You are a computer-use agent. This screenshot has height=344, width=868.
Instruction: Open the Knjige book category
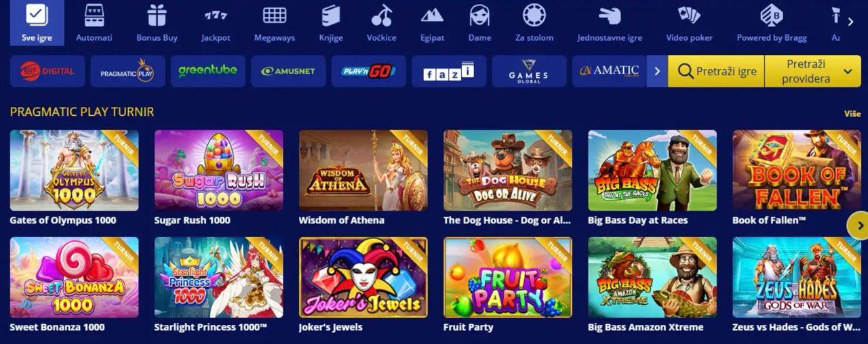[331, 22]
